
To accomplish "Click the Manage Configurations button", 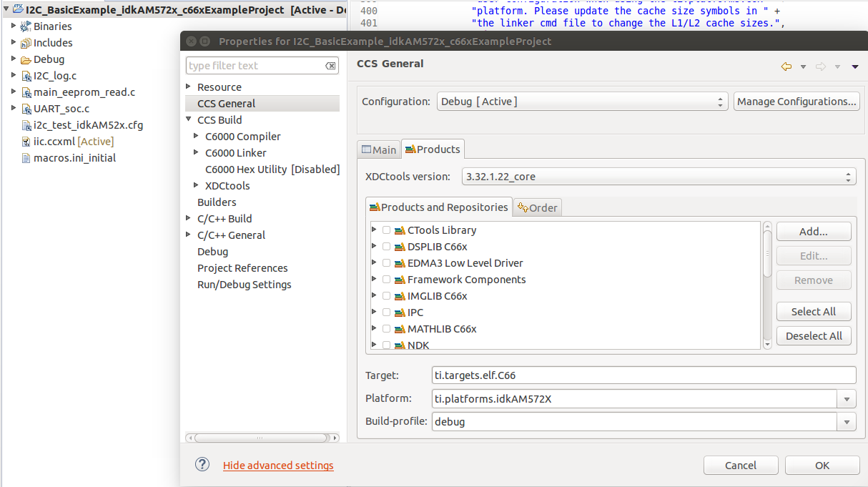I will (797, 102).
